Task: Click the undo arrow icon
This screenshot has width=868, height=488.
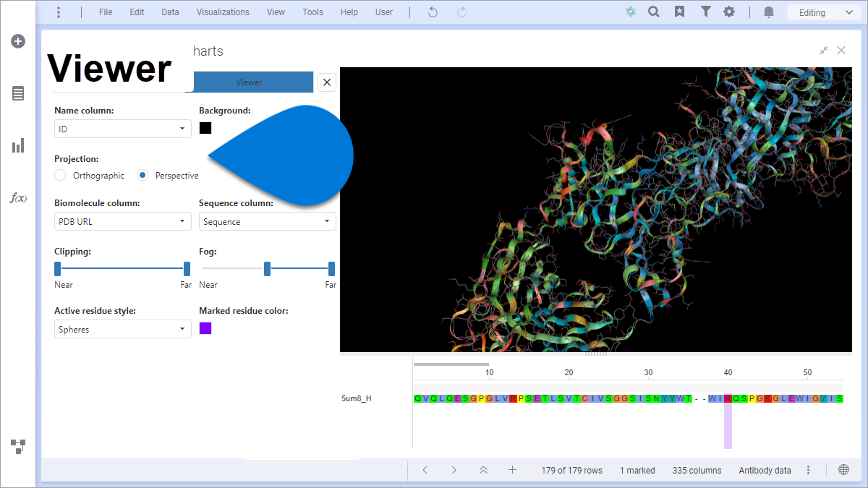Action: click(x=432, y=12)
